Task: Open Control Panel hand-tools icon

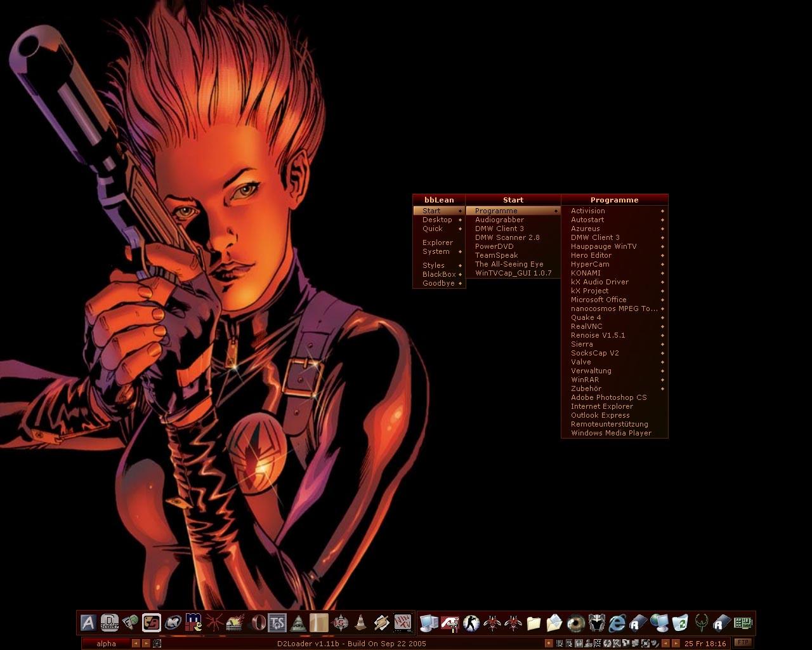Action: click(450, 623)
